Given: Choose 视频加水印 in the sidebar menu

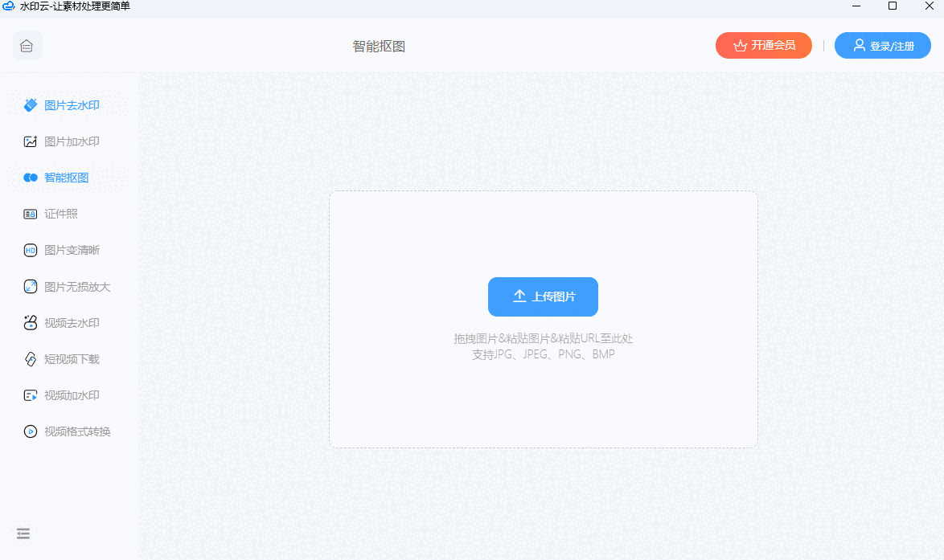Looking at the screenshot, I should pos(68,394).
